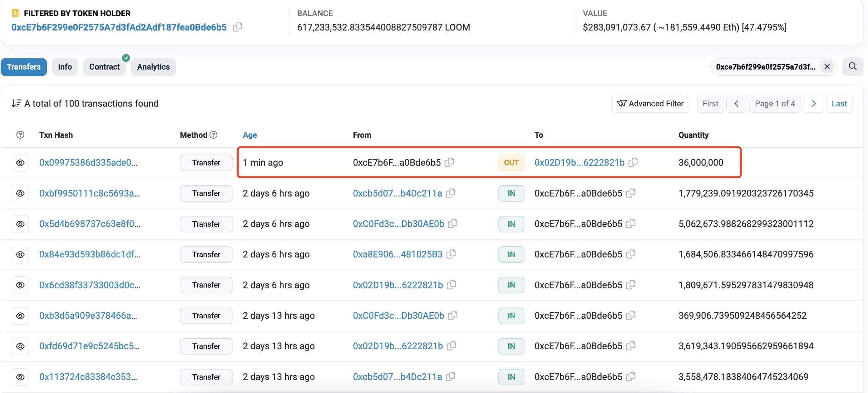This screenshot has width=868, height=393.
Task: Toggle sort order icon next to total
Action: click(x=16, y=103)
